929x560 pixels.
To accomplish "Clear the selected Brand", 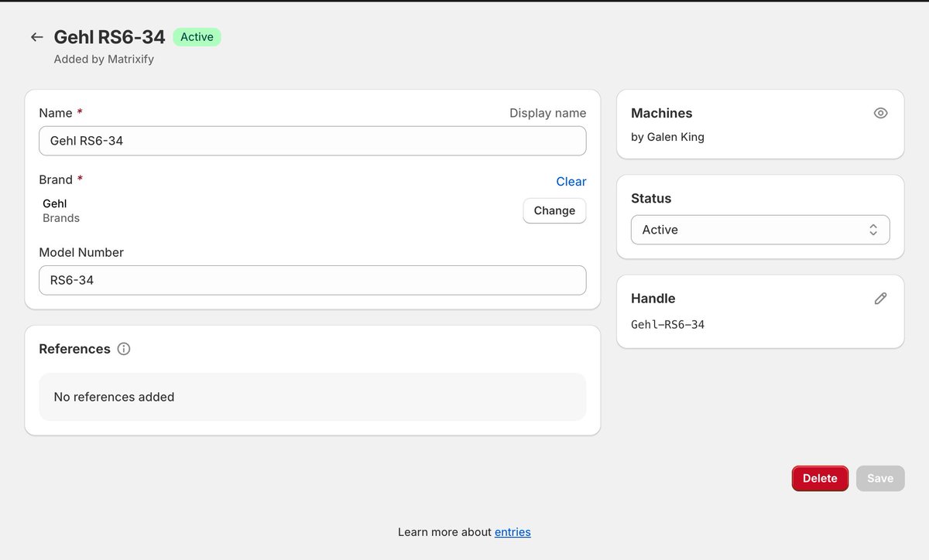I will point(571,181).
